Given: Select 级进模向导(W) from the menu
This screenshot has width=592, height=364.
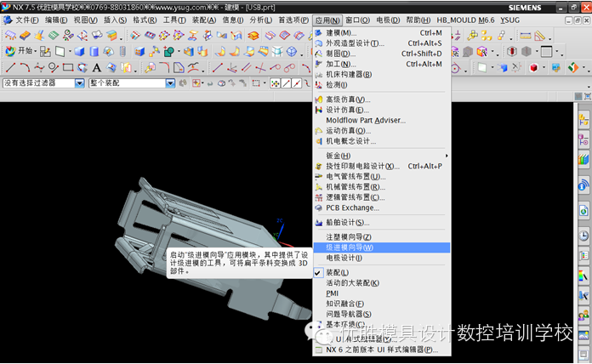Looking at the screenshot, I should coord(382,247).
